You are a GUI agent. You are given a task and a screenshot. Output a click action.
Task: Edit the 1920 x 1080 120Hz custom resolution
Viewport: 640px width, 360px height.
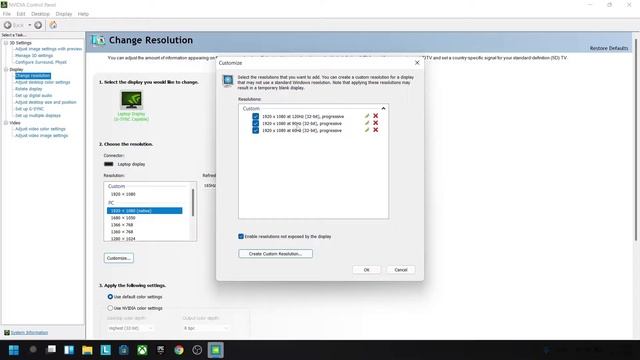click(367, 116)
